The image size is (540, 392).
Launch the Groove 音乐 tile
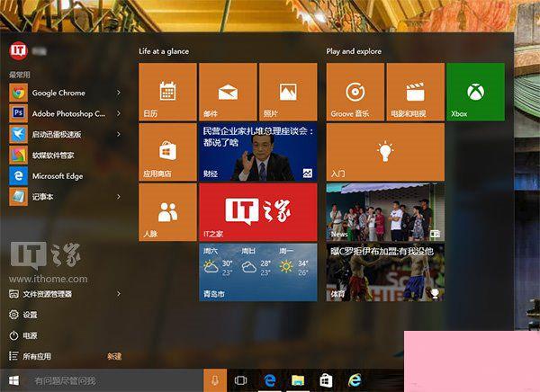[x=355, y=92]
